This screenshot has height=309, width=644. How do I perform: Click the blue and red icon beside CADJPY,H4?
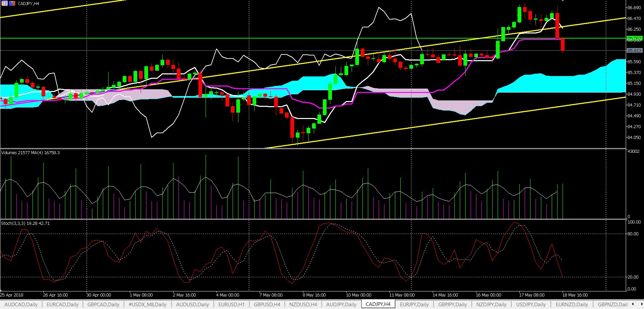12,3
